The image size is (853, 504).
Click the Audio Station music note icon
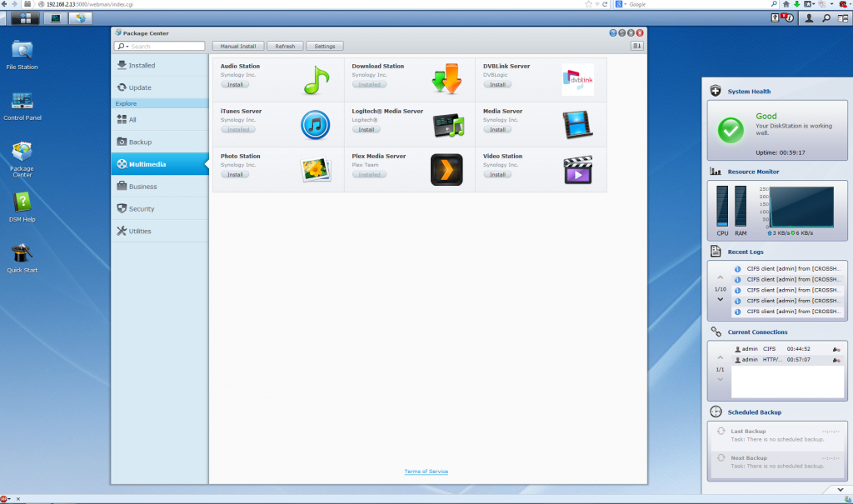click(x=316, y=80)
